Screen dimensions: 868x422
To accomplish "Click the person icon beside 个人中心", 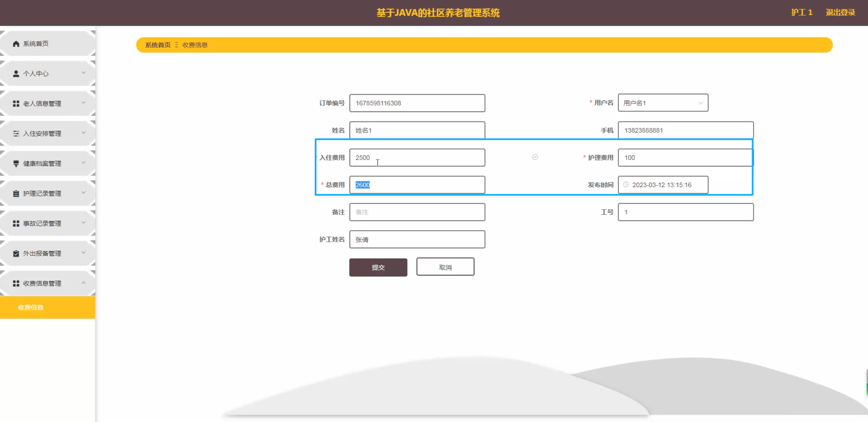I will click(16, 74).
